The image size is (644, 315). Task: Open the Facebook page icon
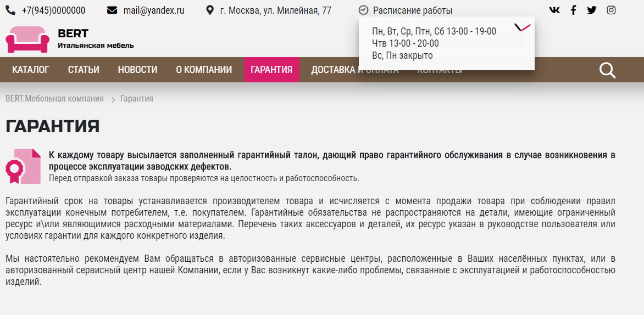[x=573, y=10]
